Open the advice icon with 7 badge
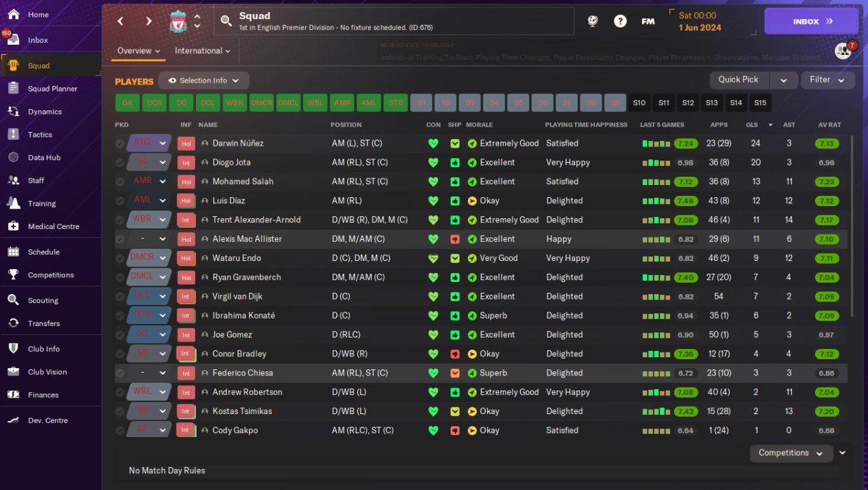The image size is (868, 490). point(844,51)
